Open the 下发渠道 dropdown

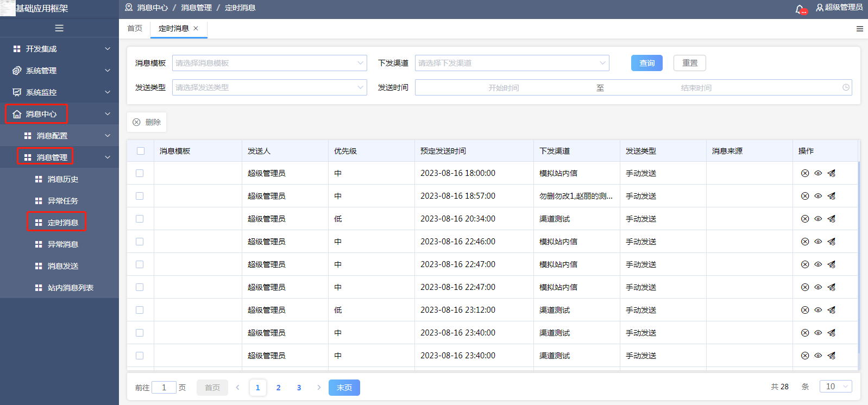click(x=512, y=63)
